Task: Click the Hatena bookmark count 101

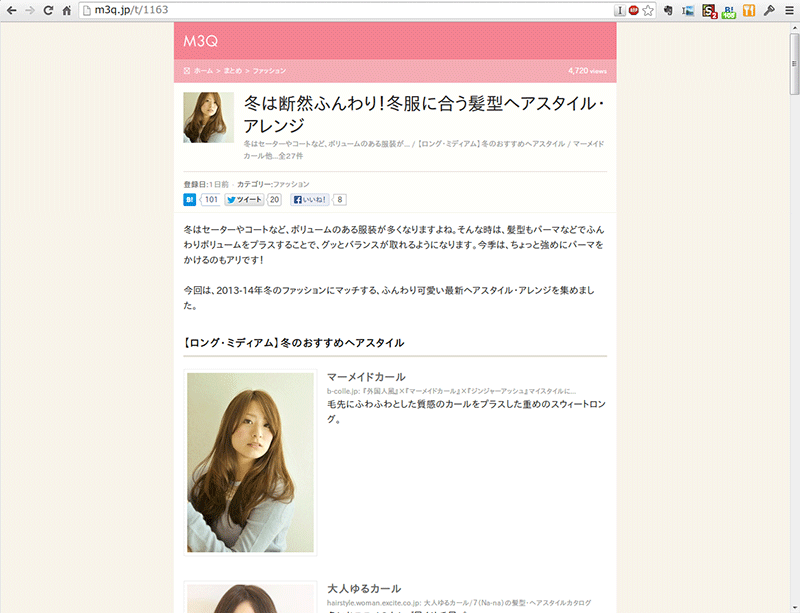Action: pos(211,200)
